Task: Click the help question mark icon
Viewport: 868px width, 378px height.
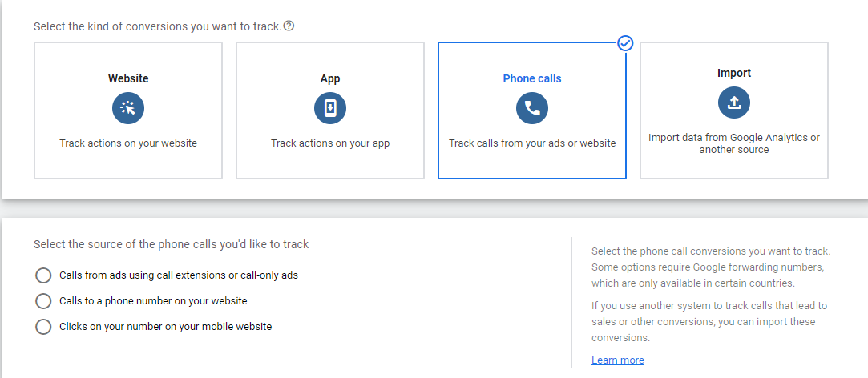Action: click(x=289, y=26)
